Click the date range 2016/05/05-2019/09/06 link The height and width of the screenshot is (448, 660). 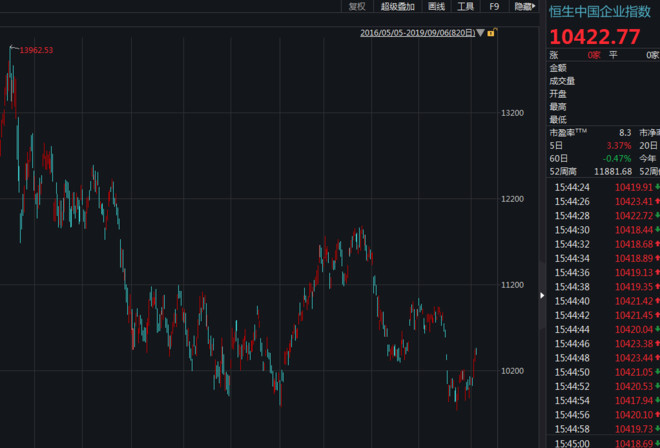click(418, 33)
